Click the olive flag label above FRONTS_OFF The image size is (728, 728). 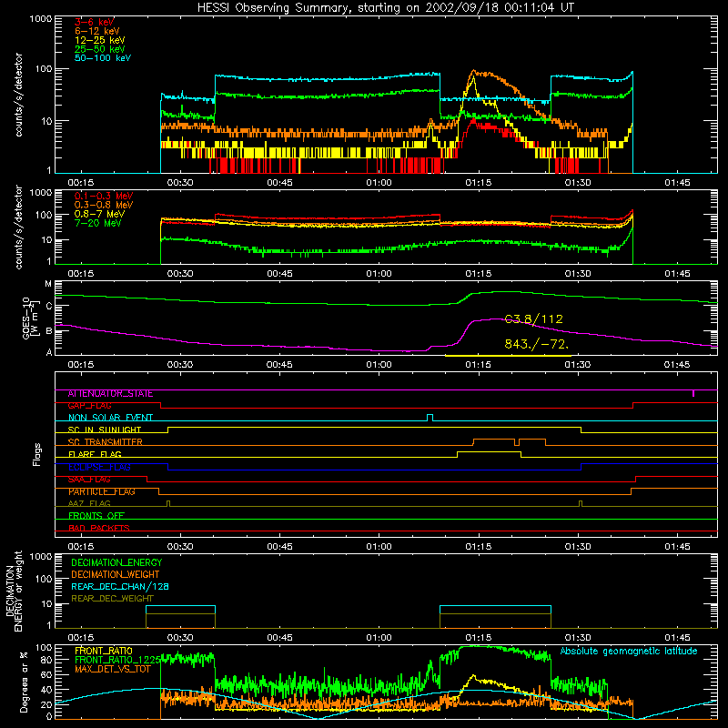(x=89, y=503)
